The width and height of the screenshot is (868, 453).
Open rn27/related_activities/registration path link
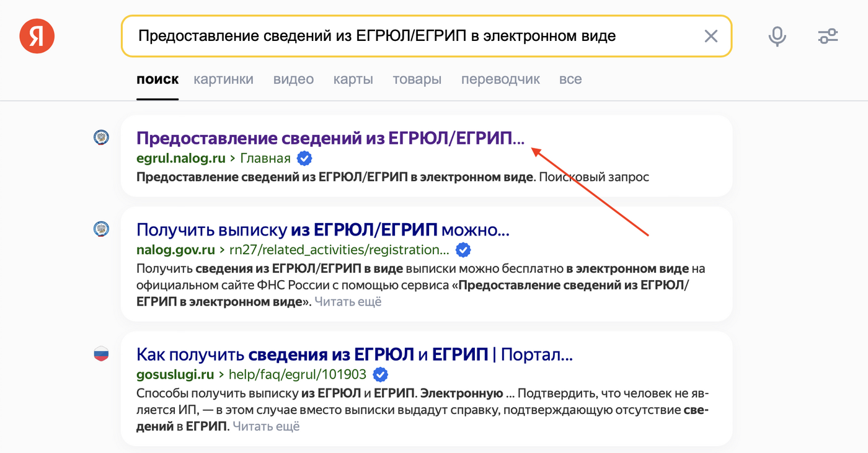340,250
